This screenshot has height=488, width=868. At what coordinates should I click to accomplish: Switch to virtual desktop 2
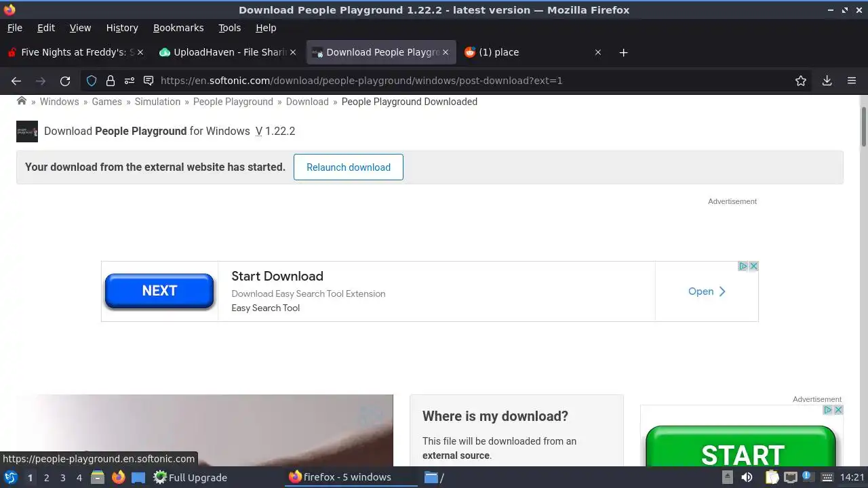(x=46, y=477)
